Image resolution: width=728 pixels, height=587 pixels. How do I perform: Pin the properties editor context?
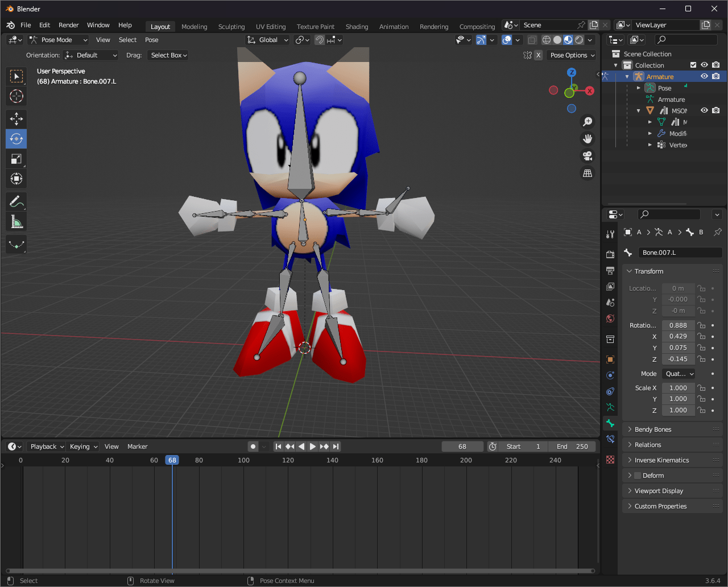(718, 232)
